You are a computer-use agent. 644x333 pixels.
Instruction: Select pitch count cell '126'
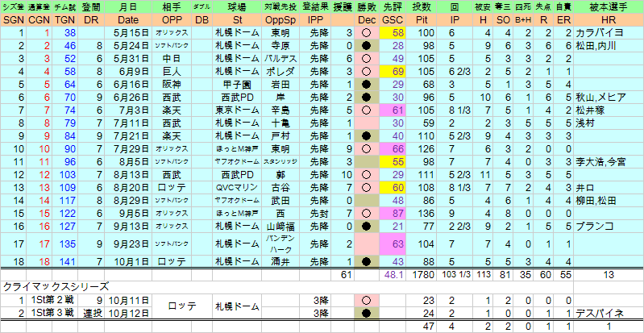[421, 148]
